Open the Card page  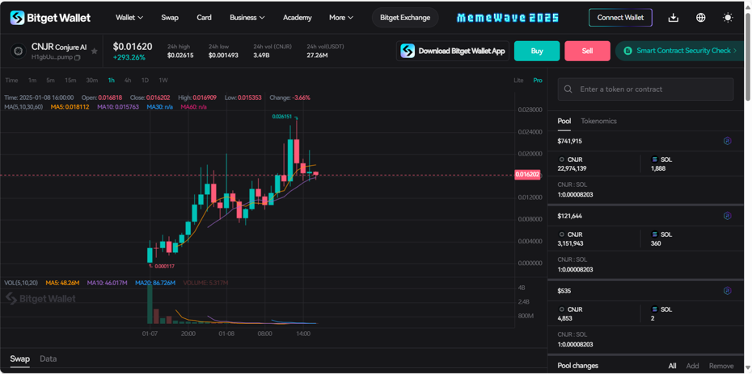[204, 18]
